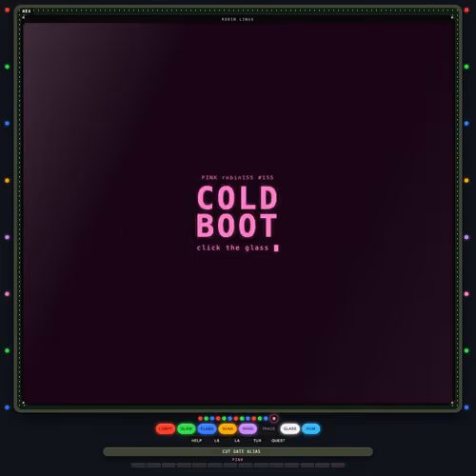The width and height of the screenshot is (476, 476).
Task: Click the orange dot at the left edge
Action: click(x=7, y=181)
